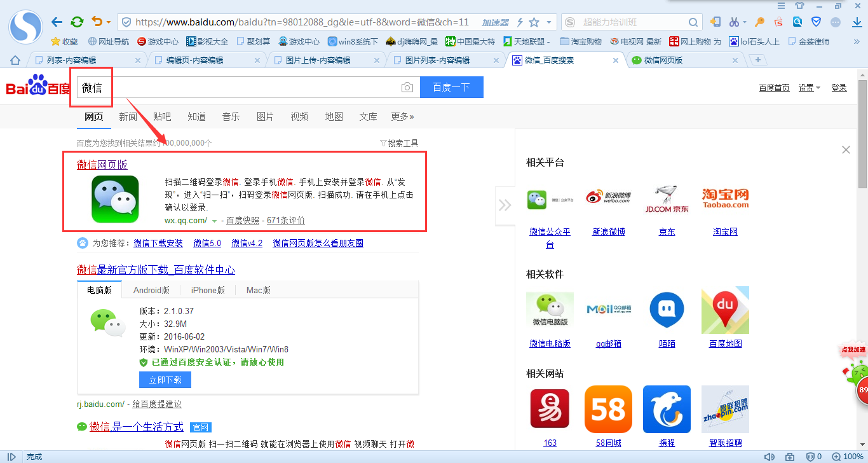Click the speaker mute icon in status bar
868x463 pixels.
point(770,457)
